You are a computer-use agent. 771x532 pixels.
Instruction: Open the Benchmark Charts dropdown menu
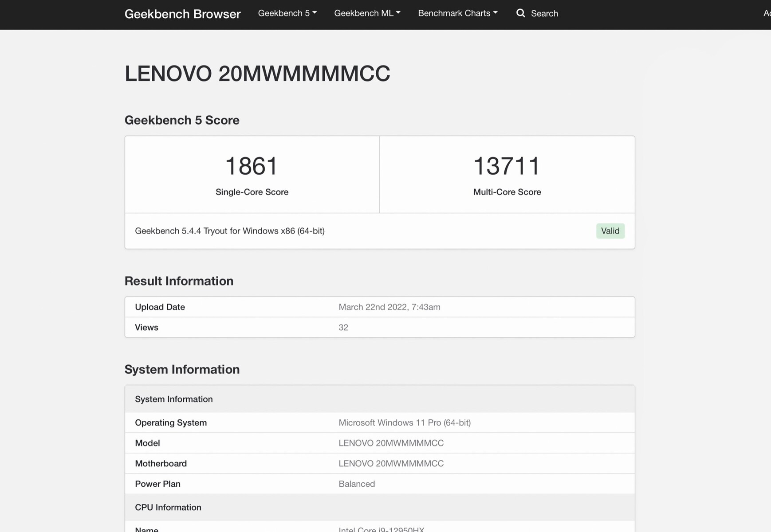[x=457, y=13]
